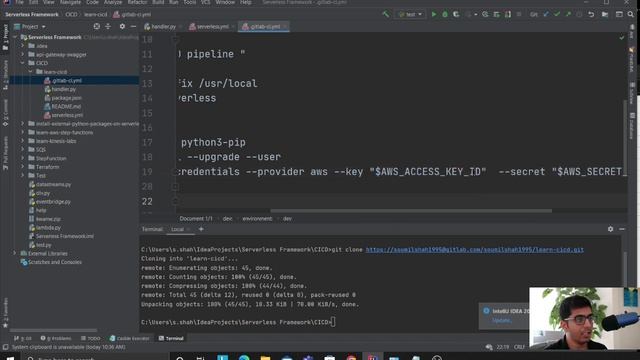Hide the Terminal panel with minus icon
The width and height of the screenshot is (640, 360).
[622, 229]
